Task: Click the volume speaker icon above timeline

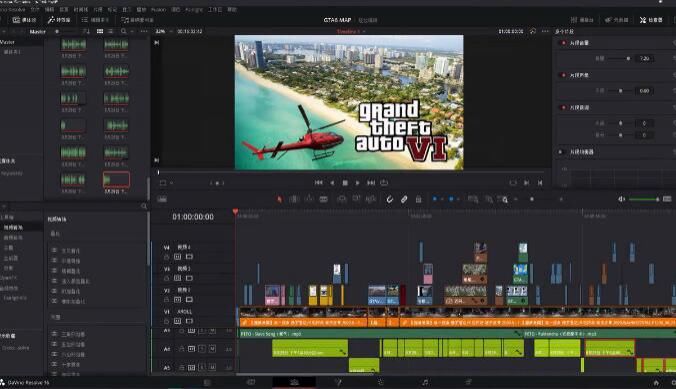Action: 621,199
